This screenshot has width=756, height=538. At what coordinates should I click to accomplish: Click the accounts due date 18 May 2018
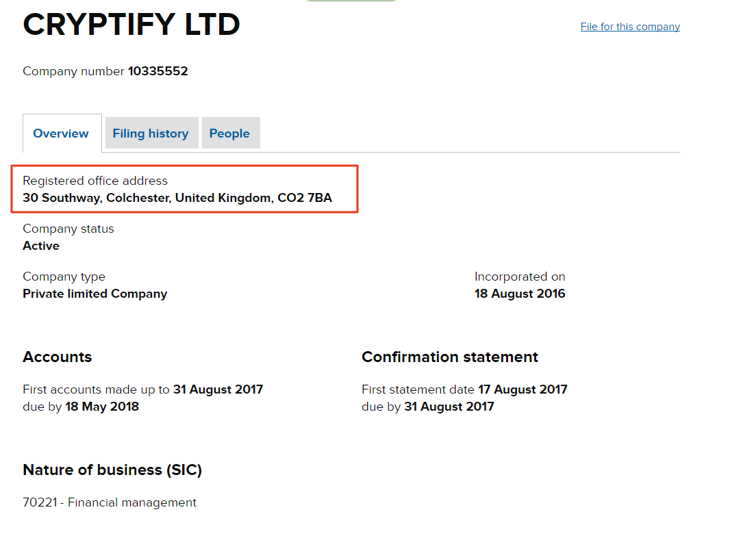tap(102, 407)
